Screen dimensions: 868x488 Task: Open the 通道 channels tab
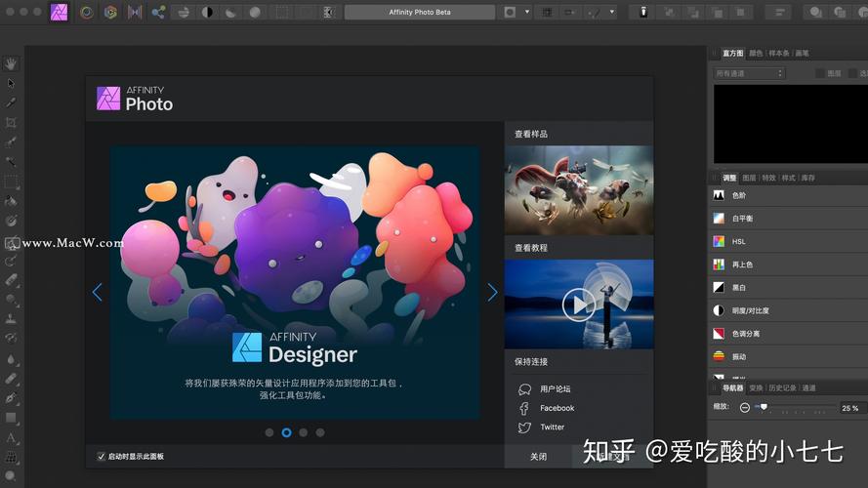coord(808,387)
